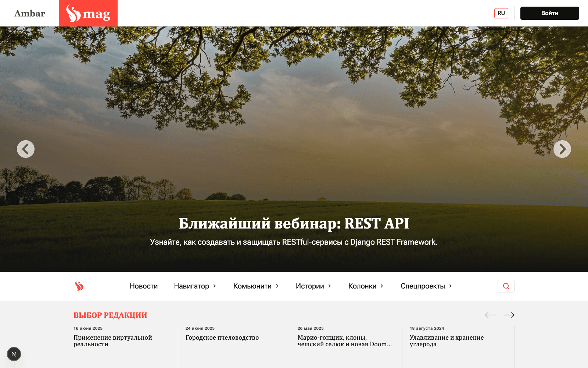Open the Спецпроекты menu item
This screenshot has width=588, height=368.
(x=423, y=286)
